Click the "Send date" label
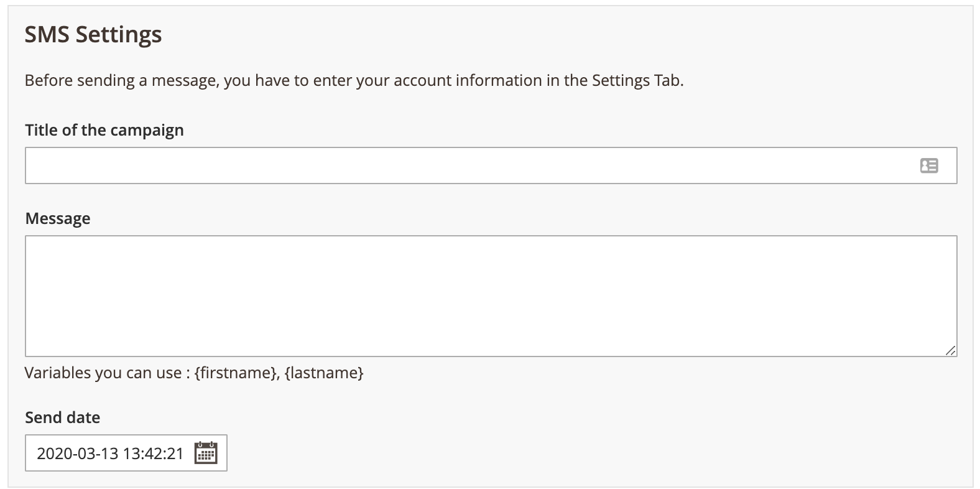The image size is (980, 489). point(62,417)
